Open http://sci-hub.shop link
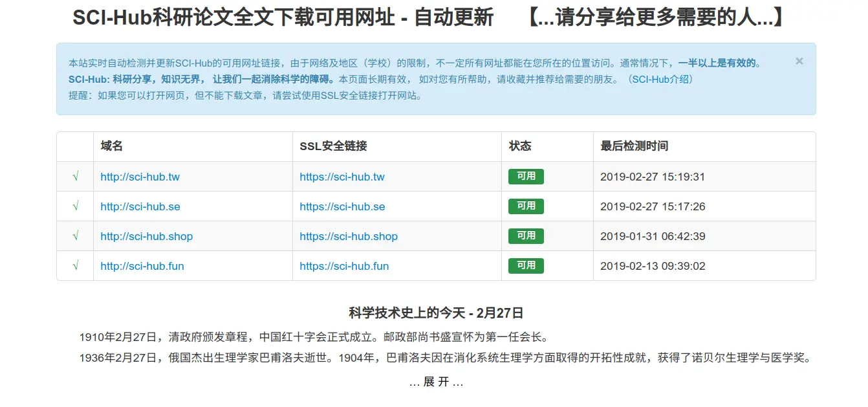 click(x=147, y=236)
